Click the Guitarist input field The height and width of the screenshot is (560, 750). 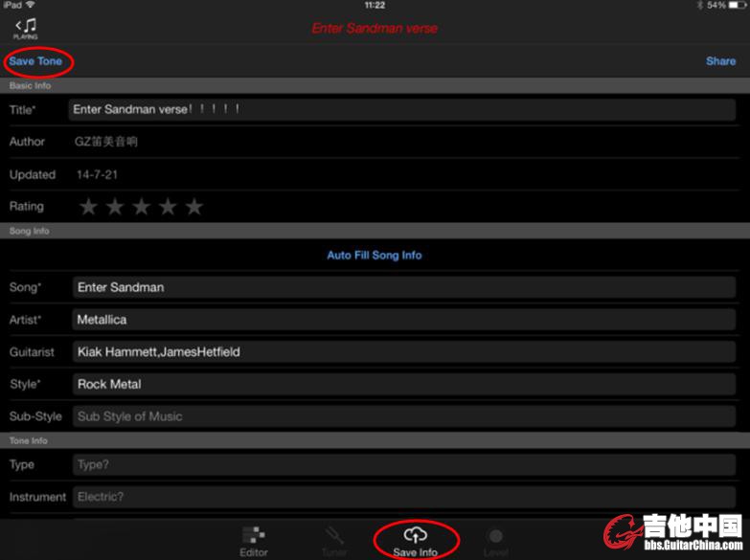[402, 352]
